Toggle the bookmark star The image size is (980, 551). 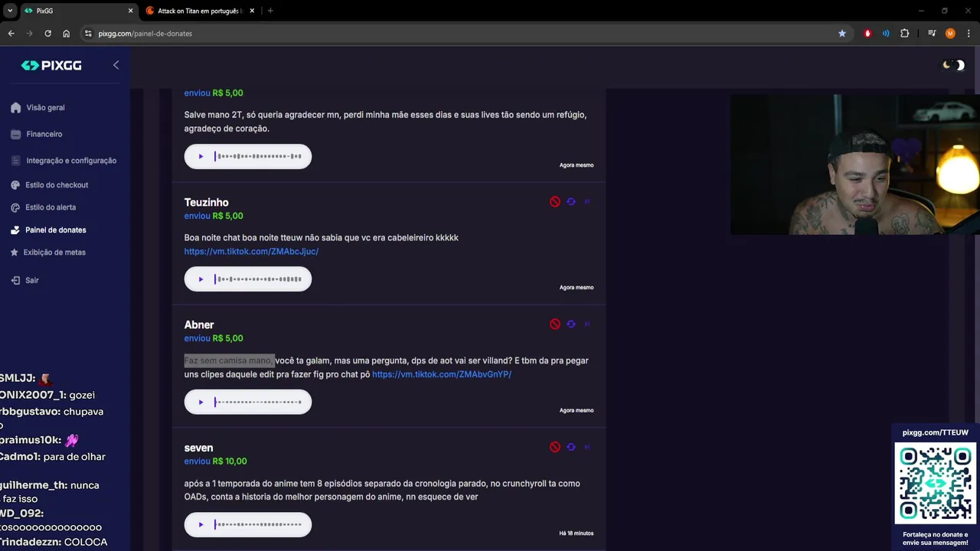(x=842, y=34)
